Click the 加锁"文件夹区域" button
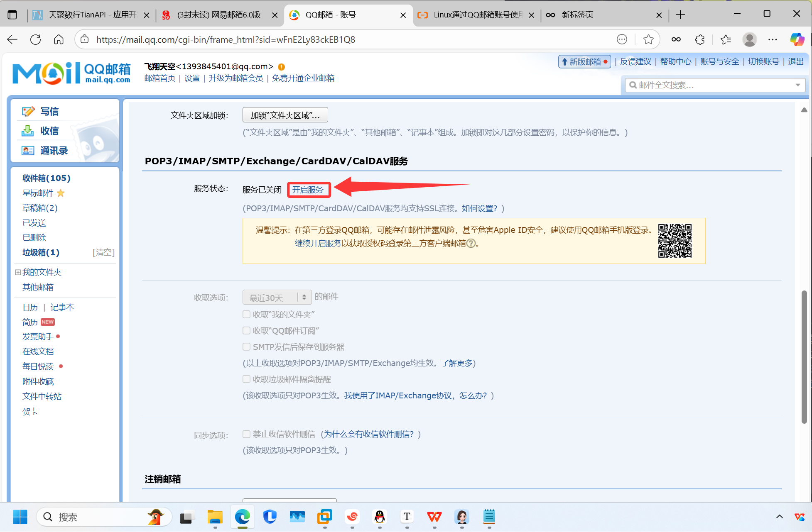The height and width of the screenshot is (532, 812). pyautogui.click(x=285, y=115)
